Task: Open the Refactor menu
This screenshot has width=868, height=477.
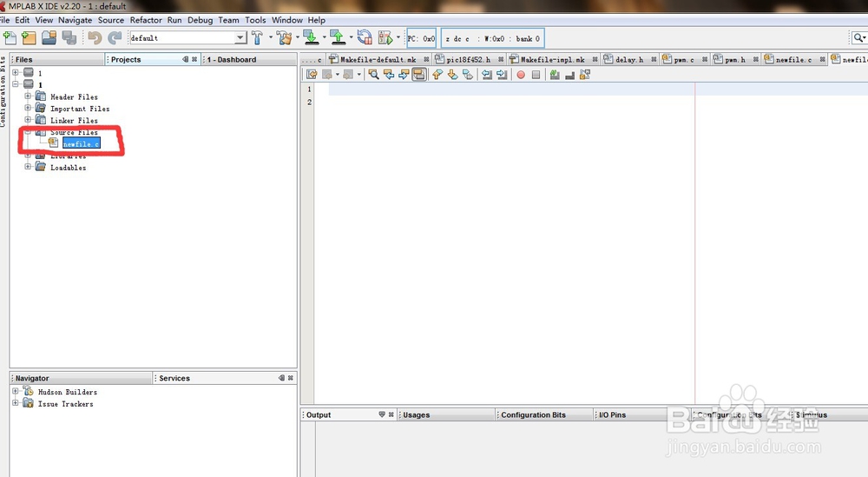Action: (146, 20)
